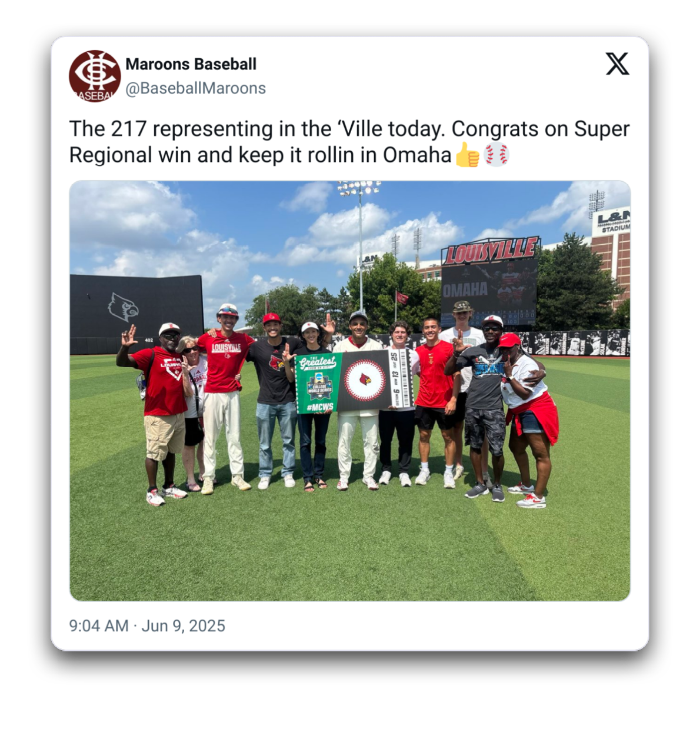This screenshot has height=729, width=700.
Task: Open the 9:04 AM timestamp
Action: tap(99, 625)
